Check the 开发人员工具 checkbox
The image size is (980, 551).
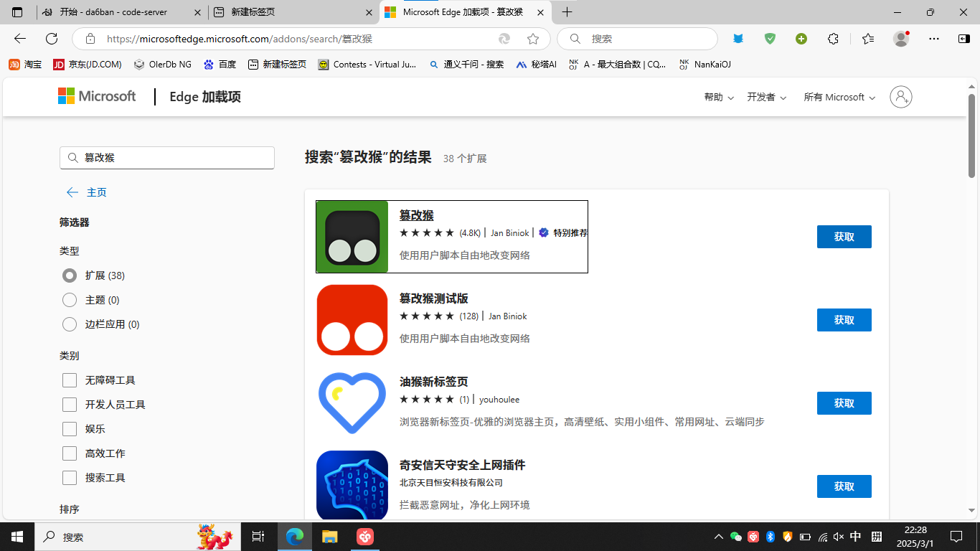coord(70,405)
